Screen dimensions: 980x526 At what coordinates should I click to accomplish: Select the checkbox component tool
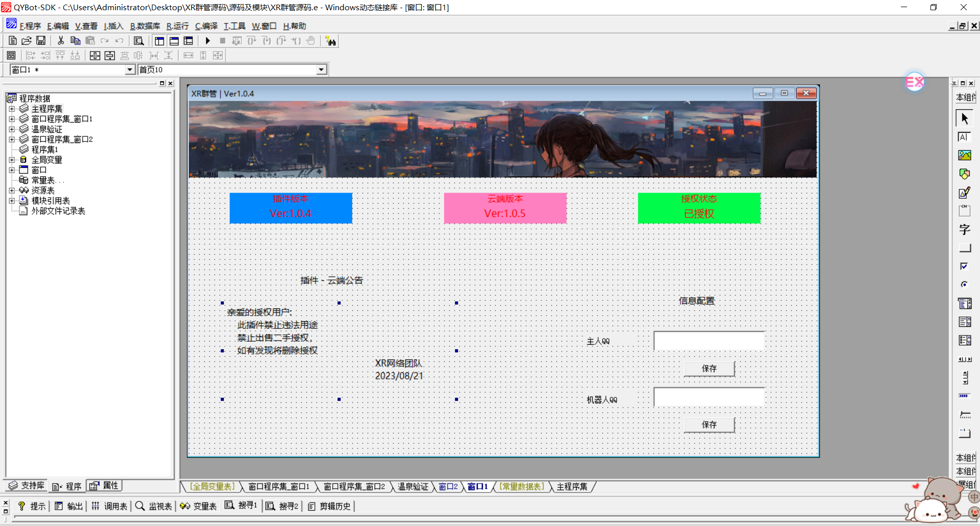click(964, 266)
